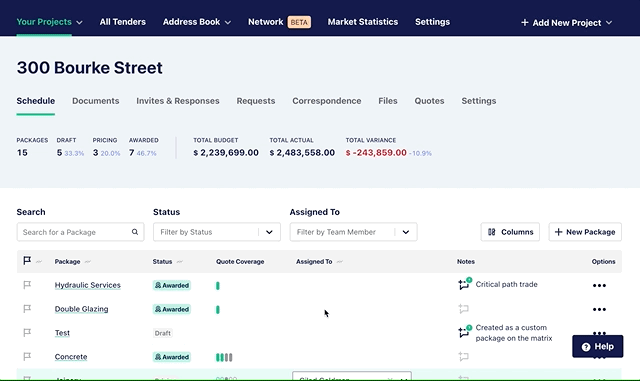
Task: Sort by the flag column header
Action: coord(27,261)
